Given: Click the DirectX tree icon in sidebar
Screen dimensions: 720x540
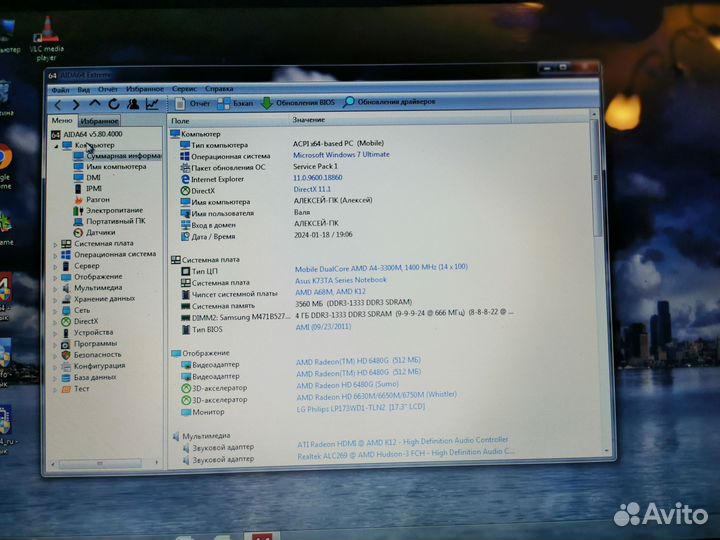Looking at the screenshot, I should tap(66, 322).
